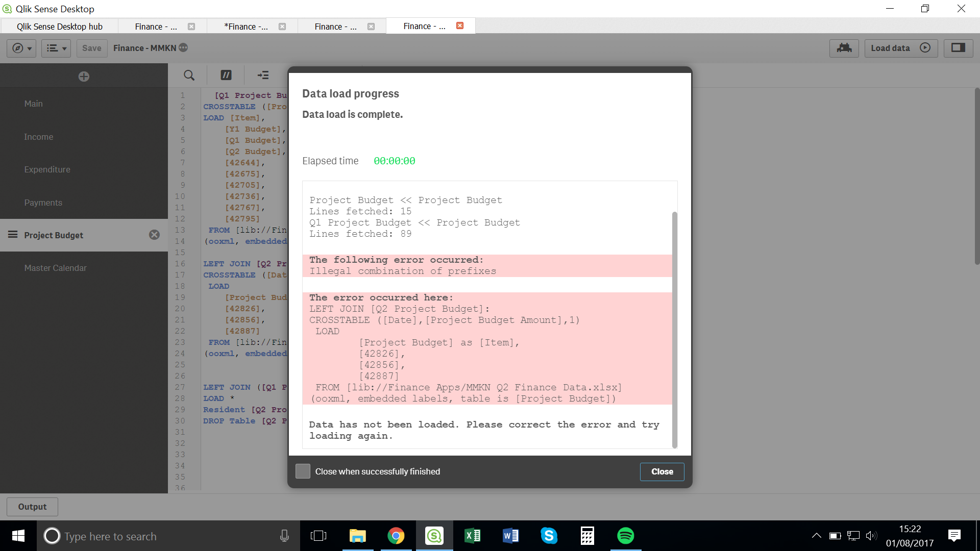Open the Output panel

pos(32,507)
